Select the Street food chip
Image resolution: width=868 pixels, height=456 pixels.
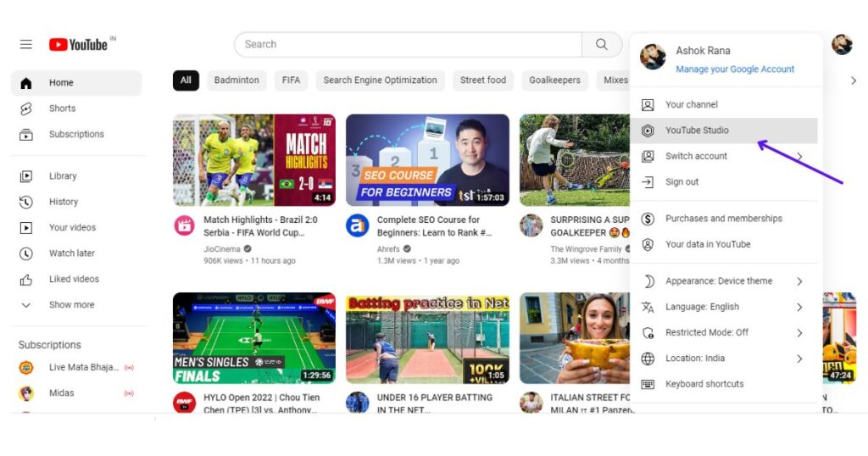(482, 81)
